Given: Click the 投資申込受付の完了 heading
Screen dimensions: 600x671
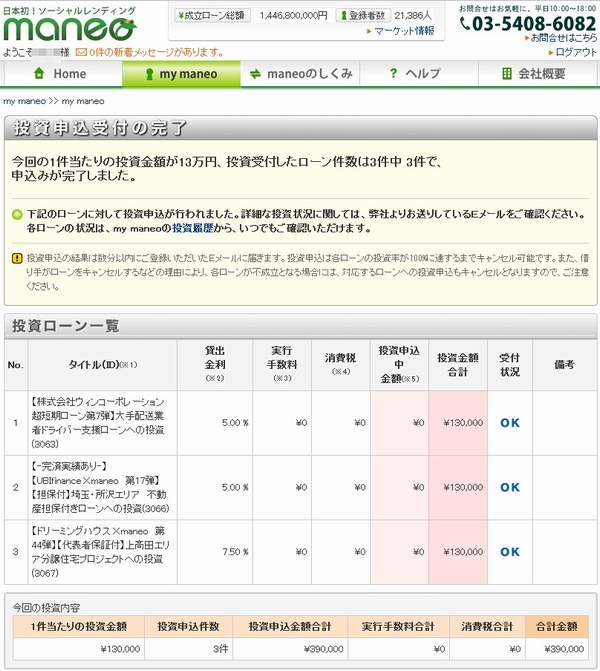Looking at the screenshot, I should 100,128.
